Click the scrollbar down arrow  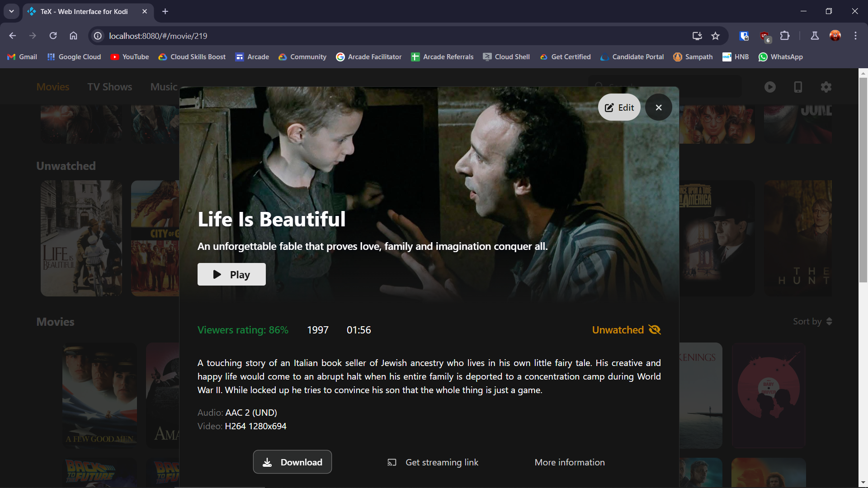pyautogui.click(x=863, y=483)
